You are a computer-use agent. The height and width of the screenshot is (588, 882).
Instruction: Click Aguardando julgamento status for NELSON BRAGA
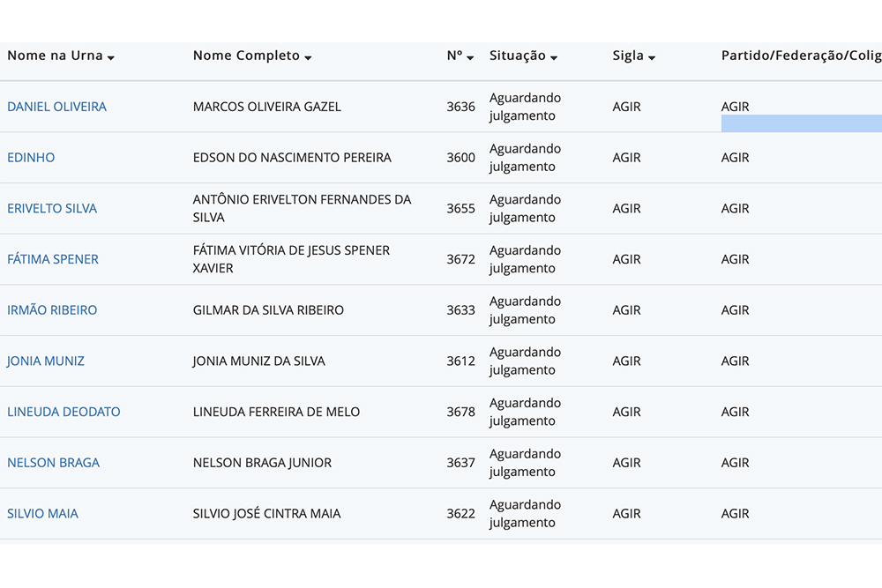tap(525, 463)
